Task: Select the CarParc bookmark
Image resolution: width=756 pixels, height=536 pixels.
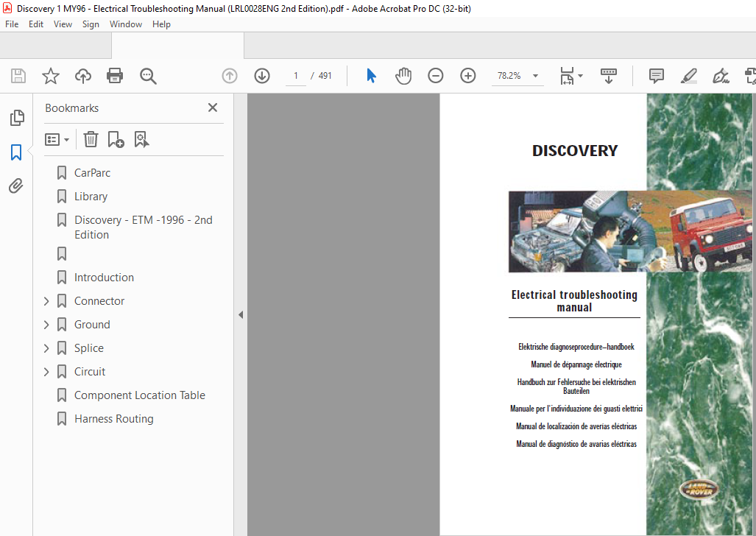Action: tap(92, 173)
